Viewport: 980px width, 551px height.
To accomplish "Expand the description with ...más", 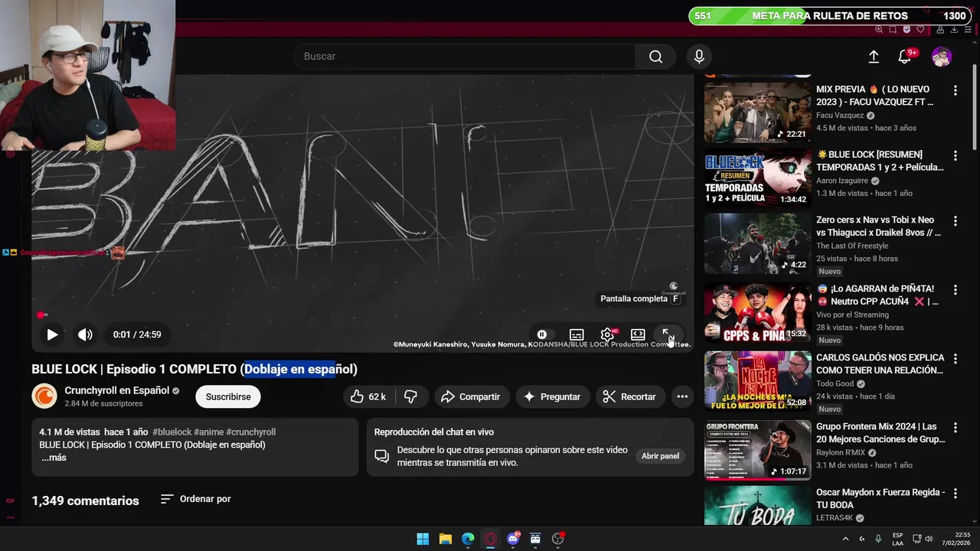I will click(x=54, y=458).
